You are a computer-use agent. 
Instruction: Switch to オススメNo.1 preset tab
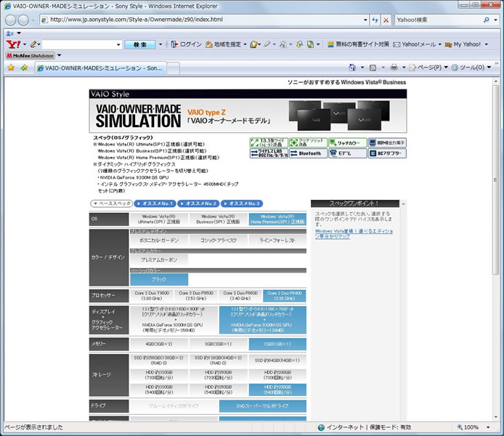coord(155,203)
